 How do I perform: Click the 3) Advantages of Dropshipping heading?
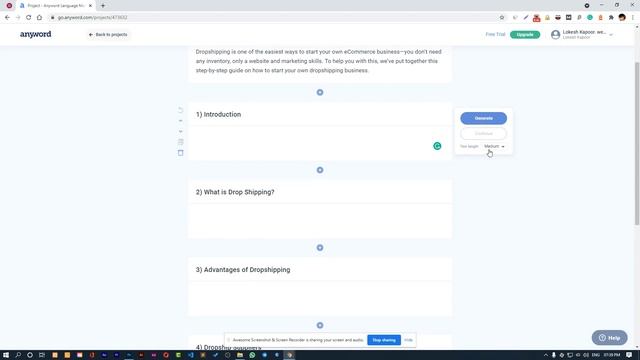(320, 270)
